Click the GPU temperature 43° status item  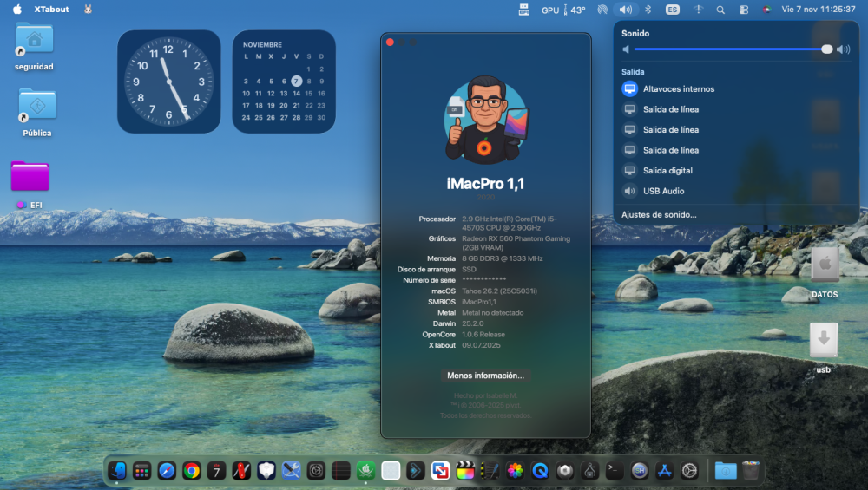coord(563,10)
